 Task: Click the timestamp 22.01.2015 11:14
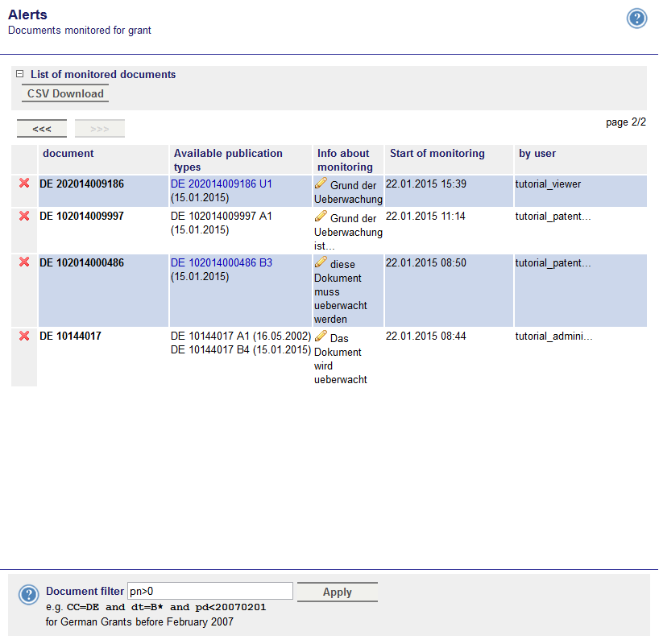[425, 216]
